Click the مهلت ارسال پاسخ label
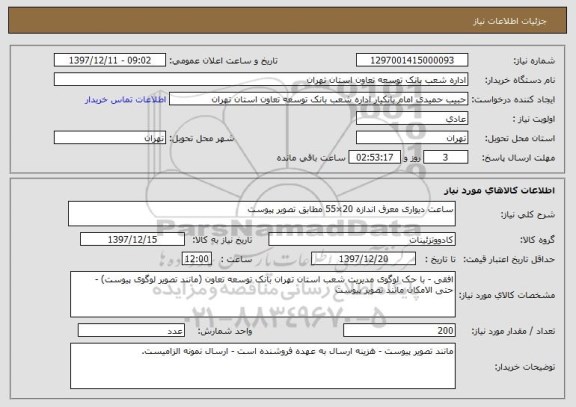The width and height of the screenshot is (576, 407). coord(518,158)
